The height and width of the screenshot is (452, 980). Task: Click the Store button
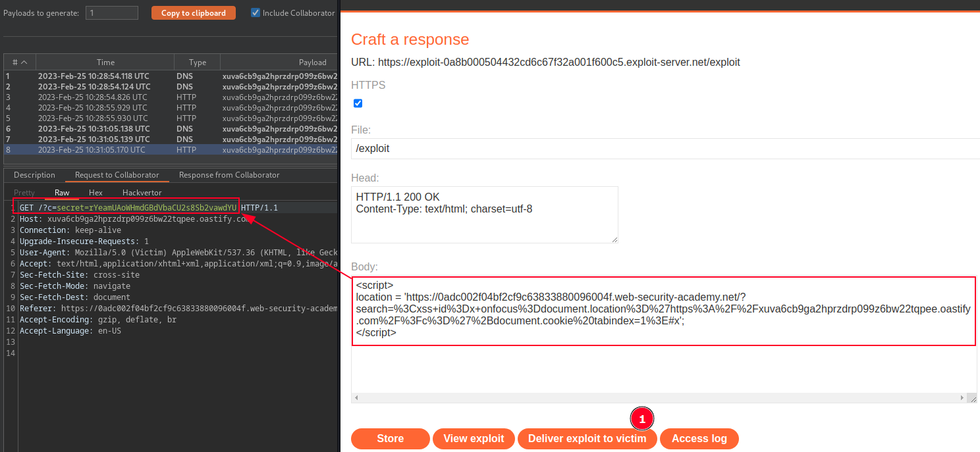click(391, 438)
